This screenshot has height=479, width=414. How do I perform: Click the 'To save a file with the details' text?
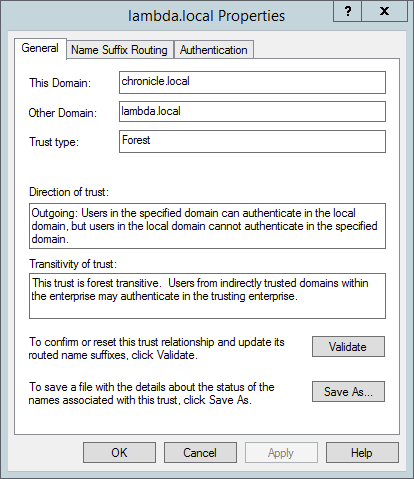pyautogui.click(x=151, y=393)
